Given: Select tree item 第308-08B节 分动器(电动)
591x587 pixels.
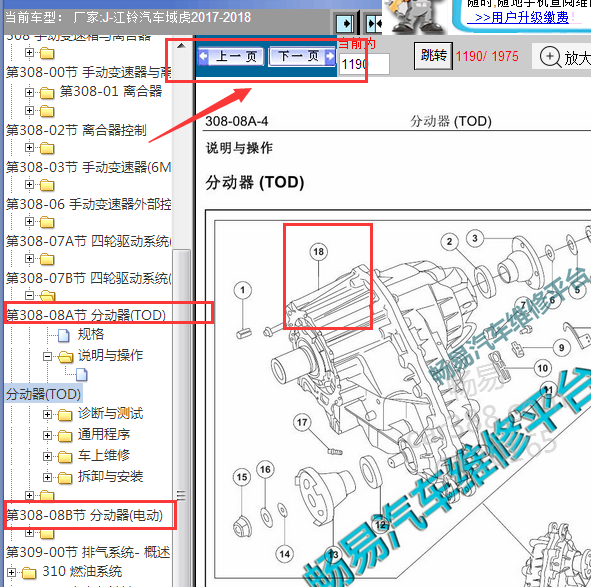Looking at the screenshot, I should (x=84, y=515).
